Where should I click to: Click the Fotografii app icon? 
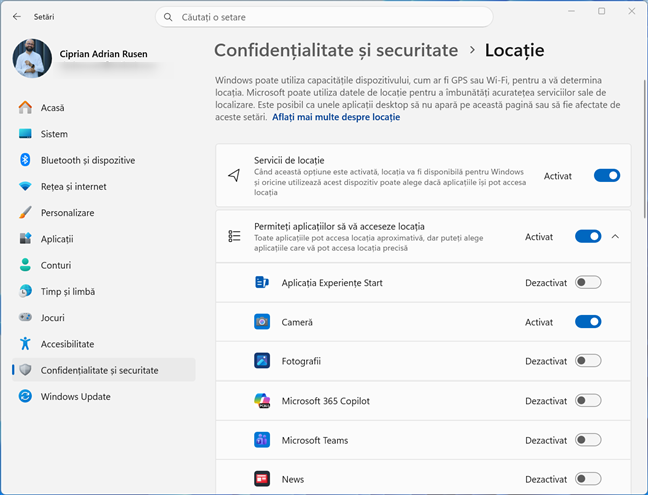262,361
